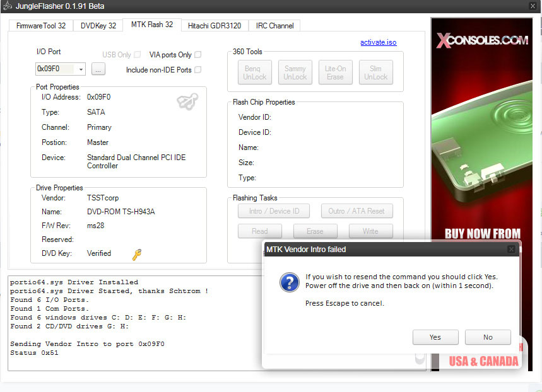The width and height of the screenshot is (542, 392).
Task: Click the 'DVD-ROM TS-H943A' drive name value
Action: [x=121, y=211]
